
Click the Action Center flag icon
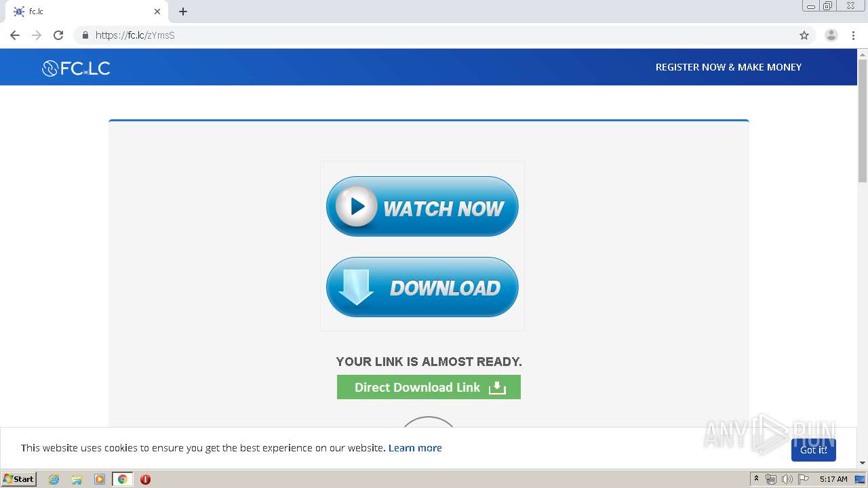804,479
